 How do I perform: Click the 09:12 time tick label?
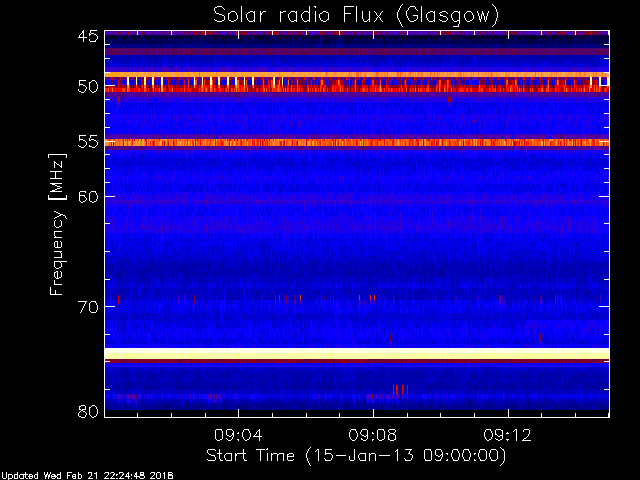click(507, 435)
